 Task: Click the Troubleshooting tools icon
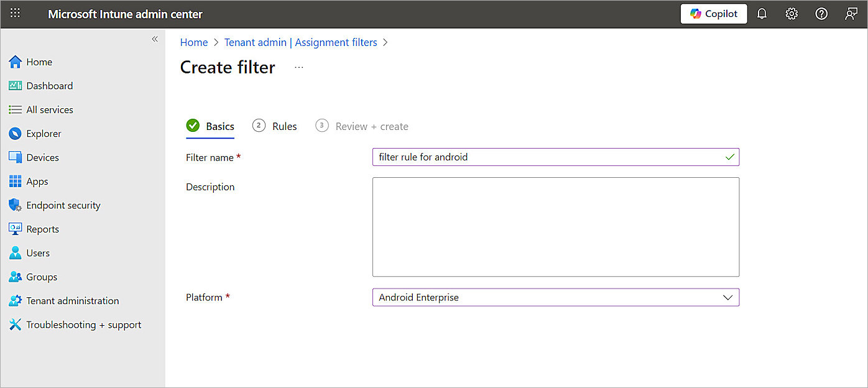click(16, 325)
